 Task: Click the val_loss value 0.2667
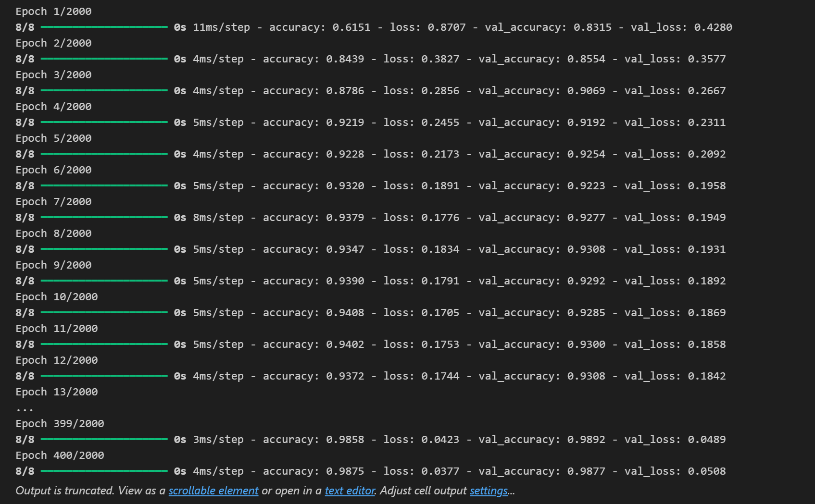(x=707, y=91)
